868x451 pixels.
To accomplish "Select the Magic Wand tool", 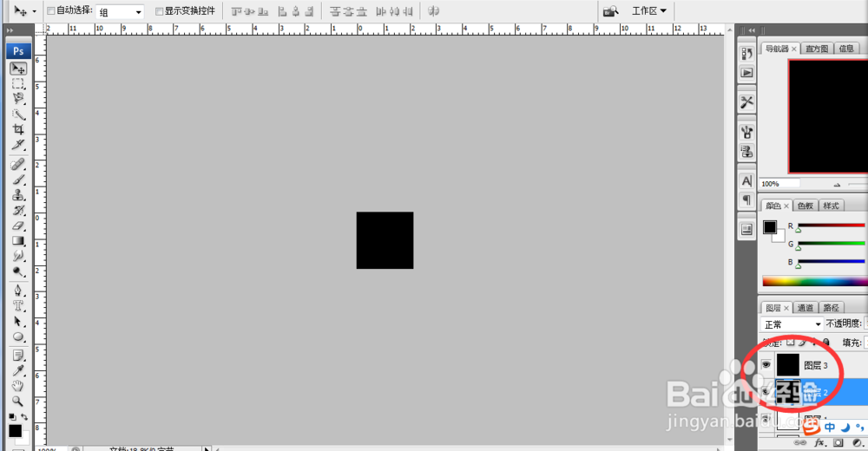I will (x=18, y=114).
